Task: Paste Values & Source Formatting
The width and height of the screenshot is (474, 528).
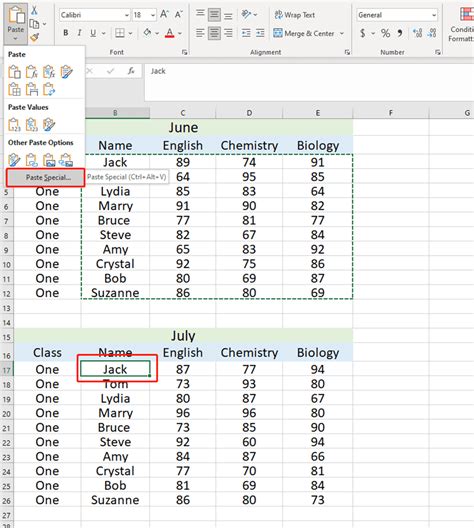Action: tap(49, 125)
